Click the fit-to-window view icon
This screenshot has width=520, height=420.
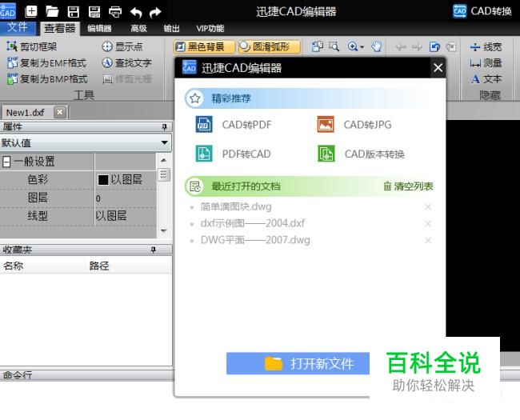pyautogui.click(x=318, y=46)
